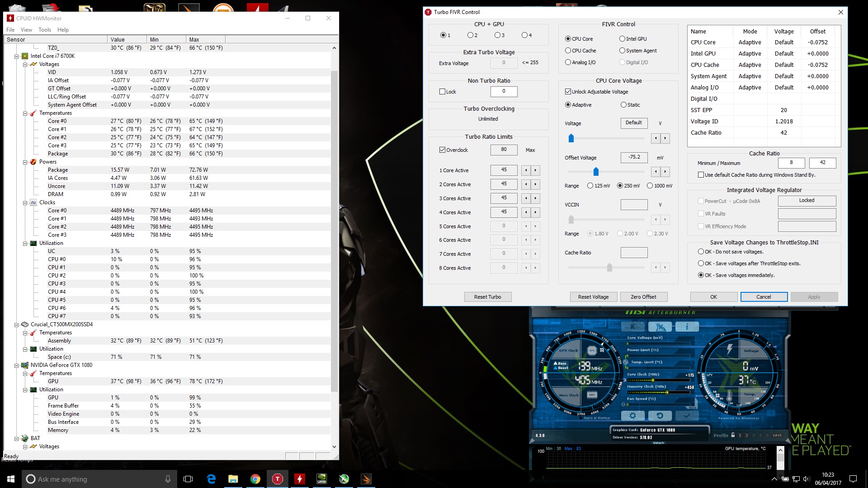Click Cortana microphone icon

[x=168, y=479]
